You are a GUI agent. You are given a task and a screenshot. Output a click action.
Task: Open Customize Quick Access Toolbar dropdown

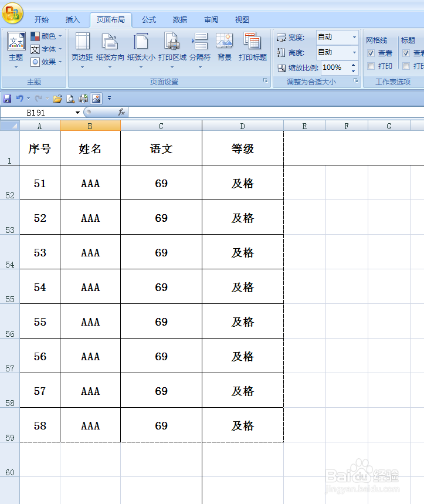(x=109, y=99)
